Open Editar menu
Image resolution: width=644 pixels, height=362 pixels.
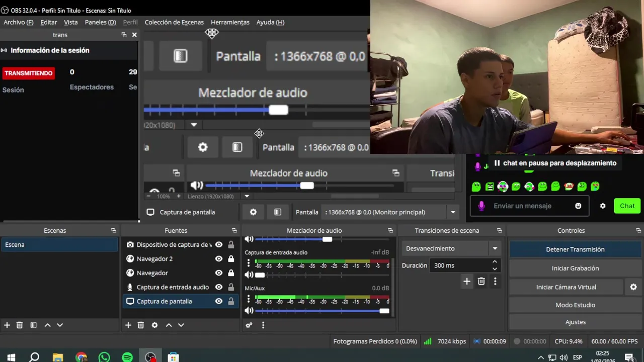tap(49, 22)
